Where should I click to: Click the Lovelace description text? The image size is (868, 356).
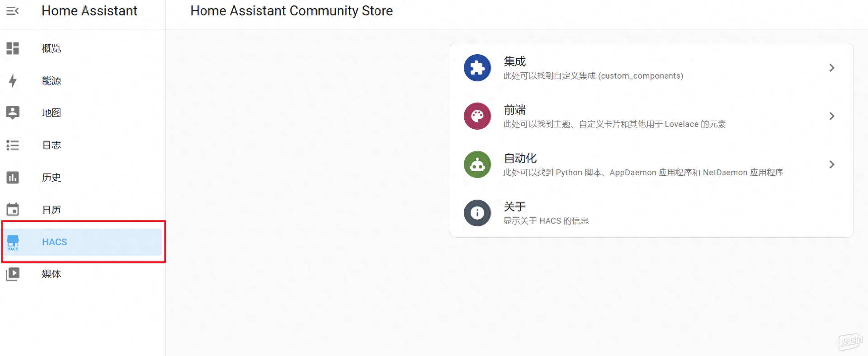click(614, 124)
